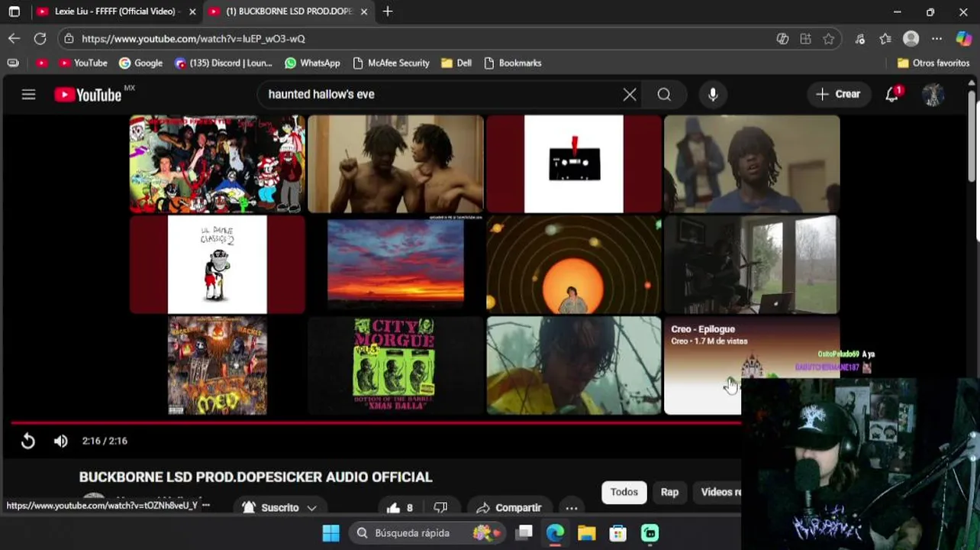The height and width of the screenshot is (550, 980).
Task: Open Task View on the taskbar
Action: tap(524, 532)
